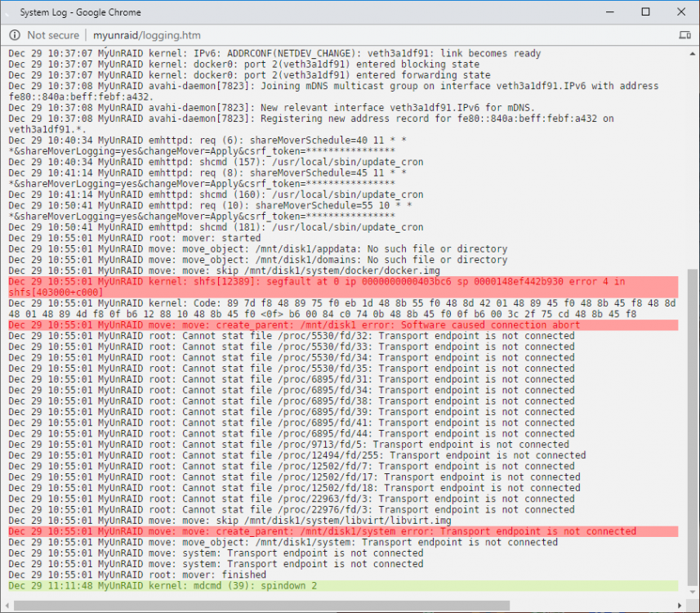This screenshot has width=700, height=613.
Task: Click the 'mover: finished' log line
Action: 137,575
